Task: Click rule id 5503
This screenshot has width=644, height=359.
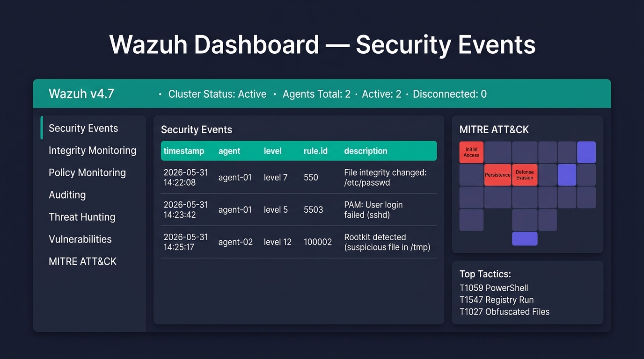Action: [x=313, y=210]
